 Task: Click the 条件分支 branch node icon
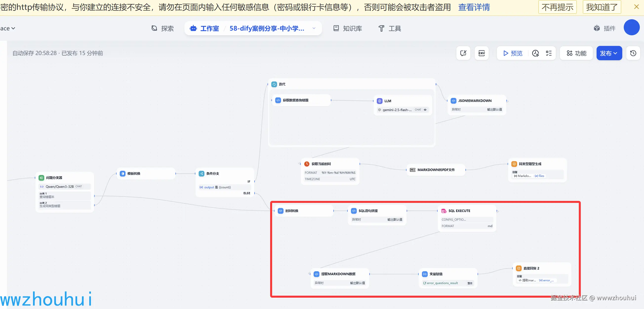[x=201, y=174]
